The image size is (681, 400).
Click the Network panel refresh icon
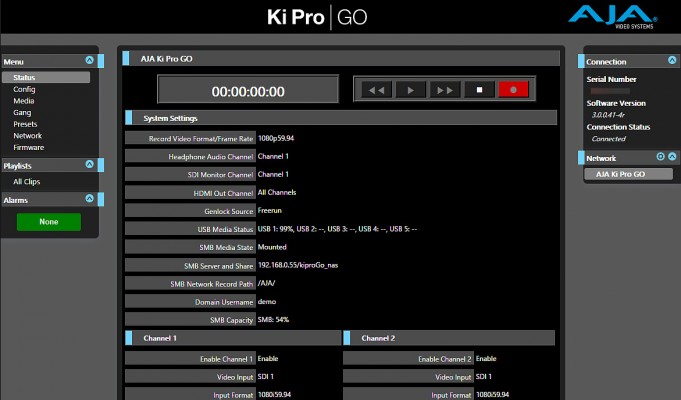[x=661, y=156]
